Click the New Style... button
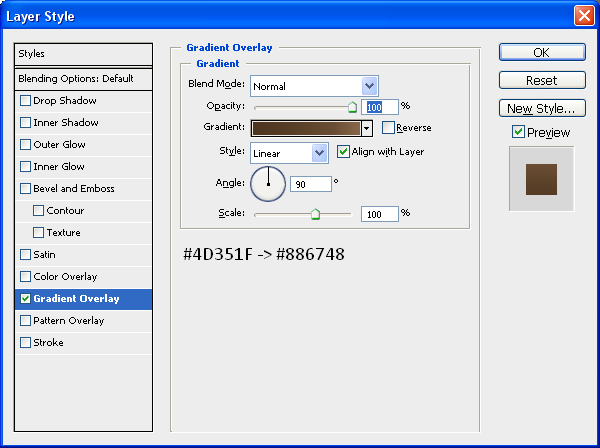The width and height of the screenshot is (600, 448). 541,108
